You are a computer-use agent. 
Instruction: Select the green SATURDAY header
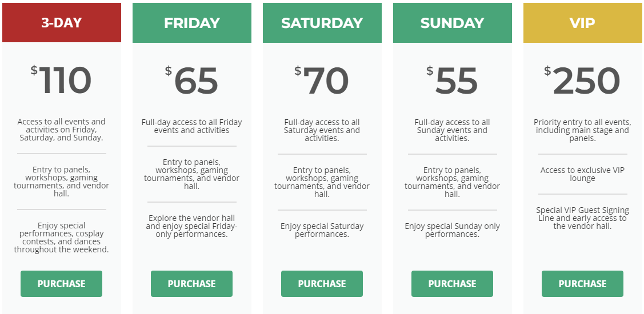pos(322,23)
